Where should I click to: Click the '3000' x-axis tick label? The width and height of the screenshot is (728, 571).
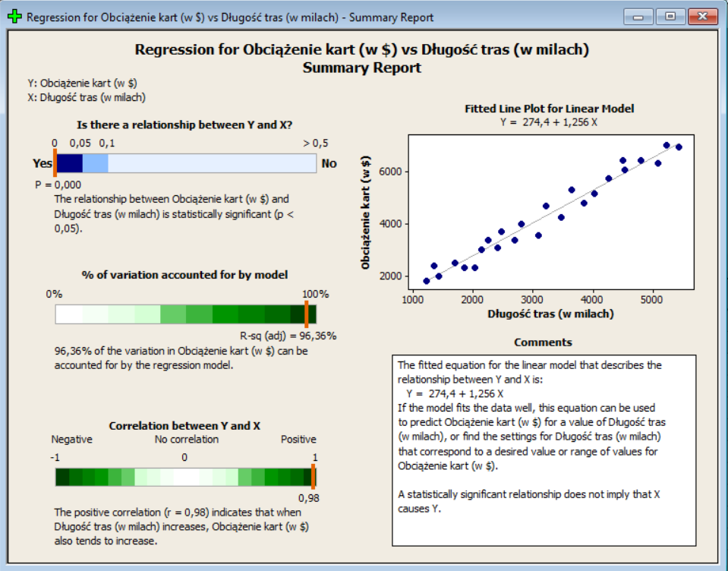tap(532, 300)
